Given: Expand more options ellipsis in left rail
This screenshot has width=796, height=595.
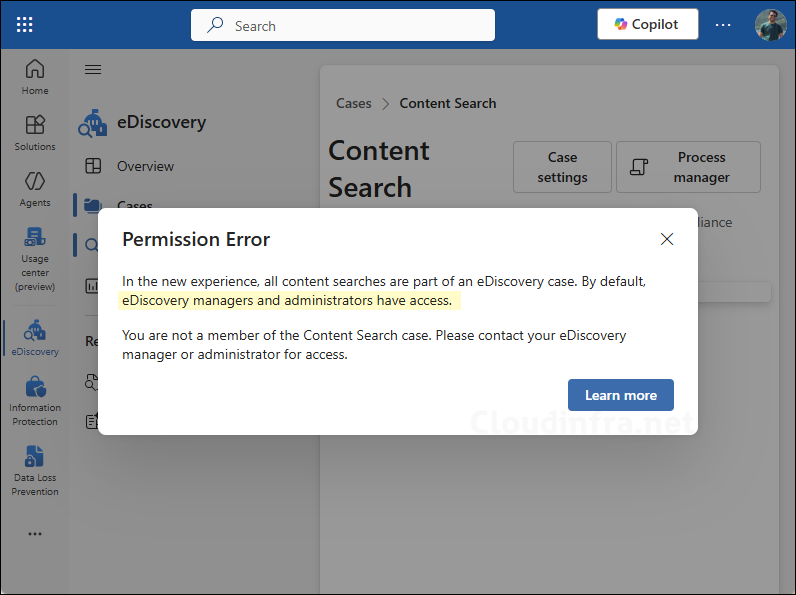Looking at the screenshot, I should (35, 534).
